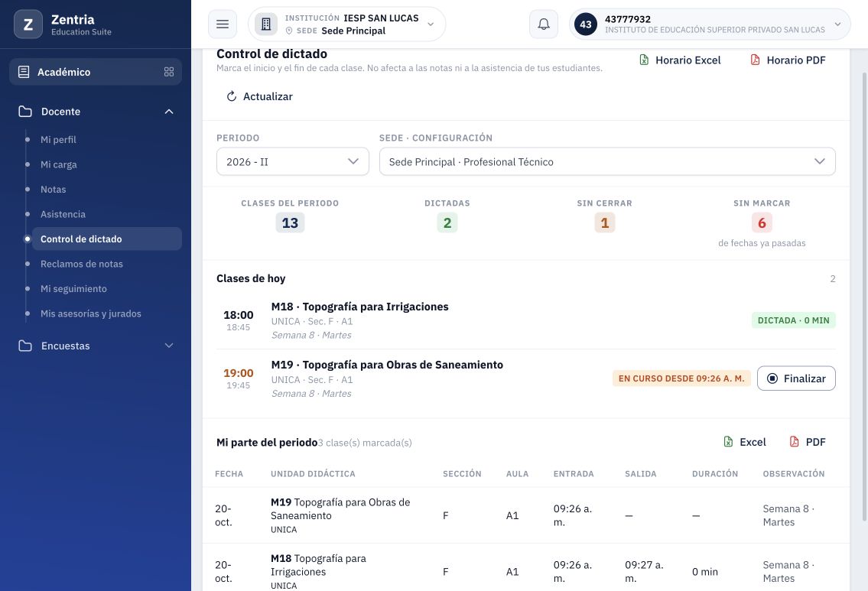Click the grid icon beside Académico
The image size is (868, 591).
tap(169, 72)
